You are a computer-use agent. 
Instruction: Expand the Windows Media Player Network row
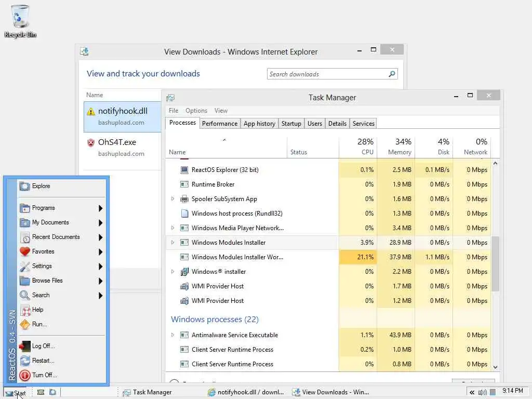pyautogui.click(x=172, y=228)
